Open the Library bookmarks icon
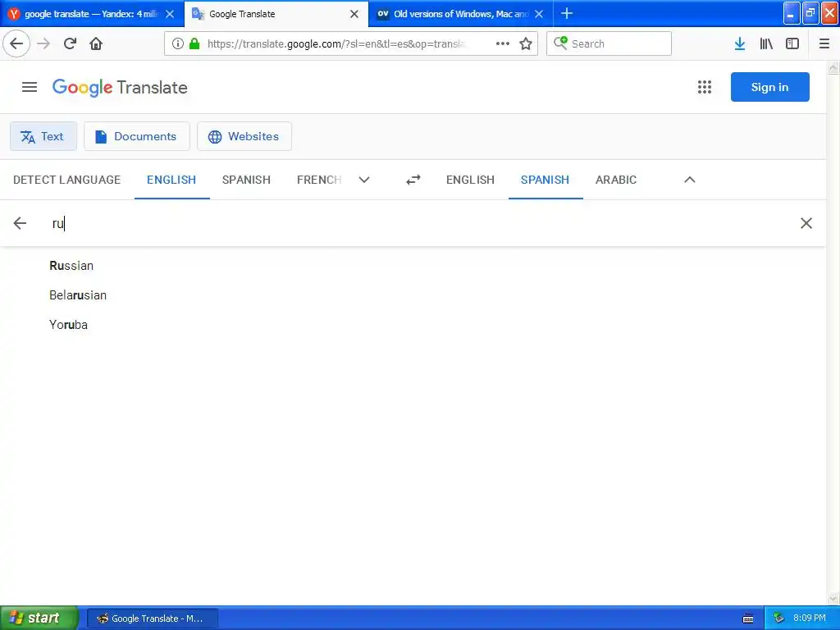This screenshot has height=630, width=840. (x=766, y=44)
